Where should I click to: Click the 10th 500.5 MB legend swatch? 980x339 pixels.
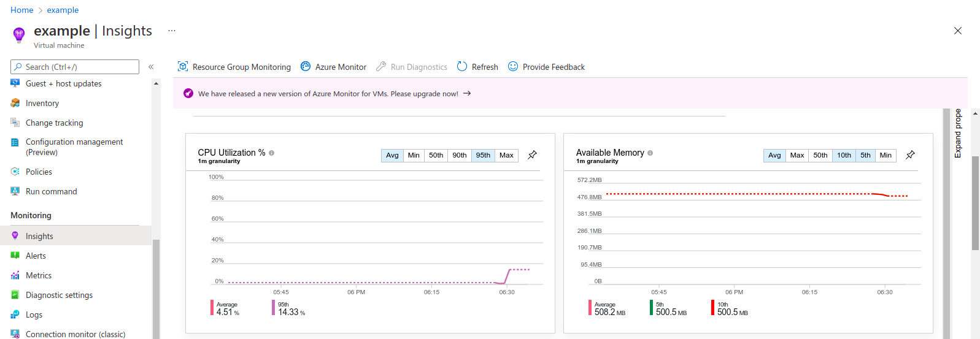(x=712, y=308)
